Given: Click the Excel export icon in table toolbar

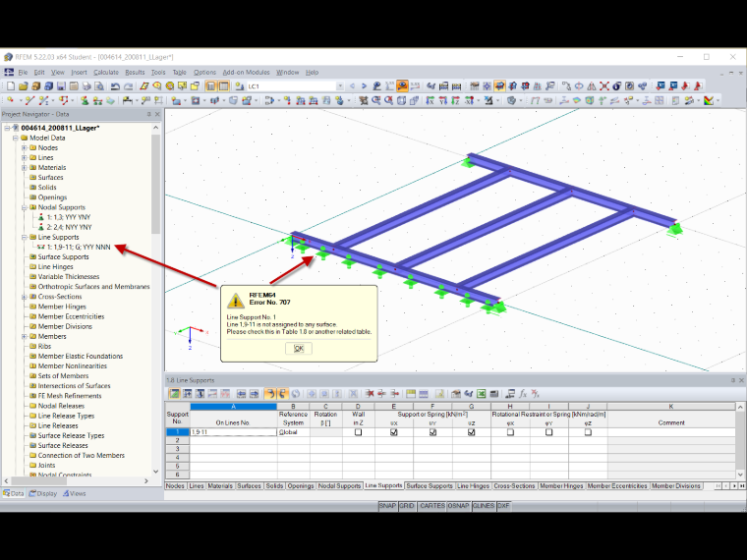Looking at the screenshot, I should point(482,394).
